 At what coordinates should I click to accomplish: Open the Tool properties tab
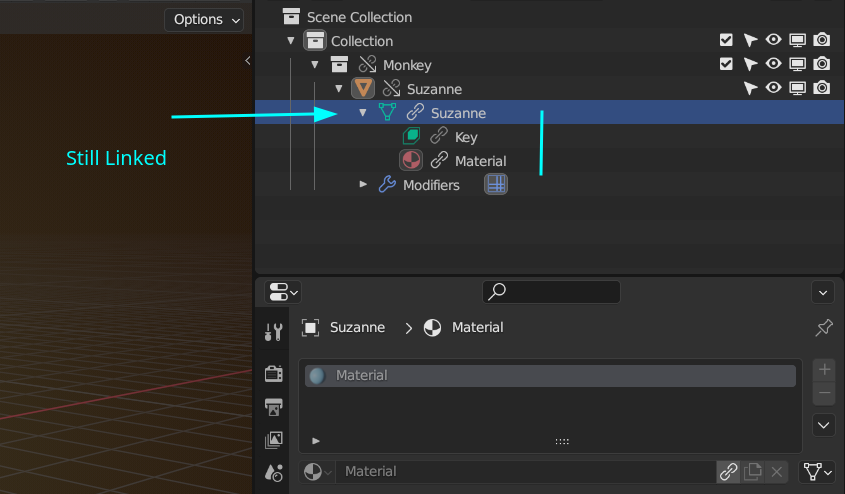pos(273,333)
